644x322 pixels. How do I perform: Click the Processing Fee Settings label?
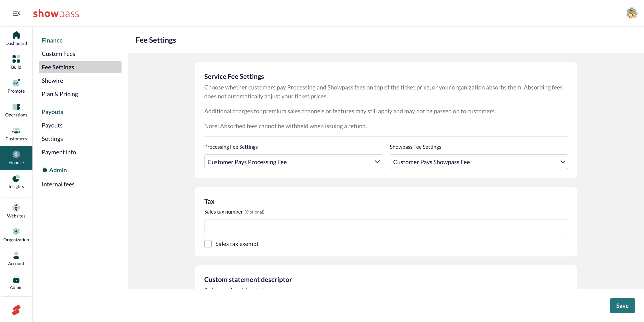231,147
